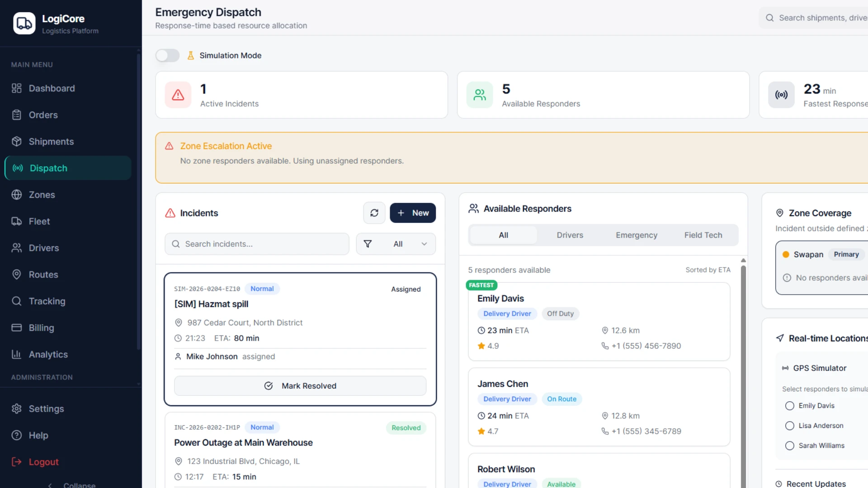Click the Drivers people icon in the sidebar
The image size is (868, 488).
17,248
